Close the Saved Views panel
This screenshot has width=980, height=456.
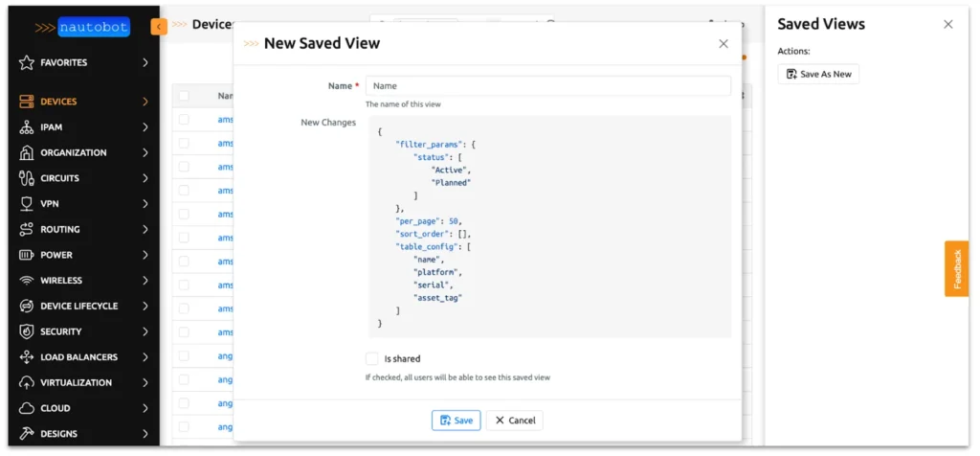tap(948, 24)
